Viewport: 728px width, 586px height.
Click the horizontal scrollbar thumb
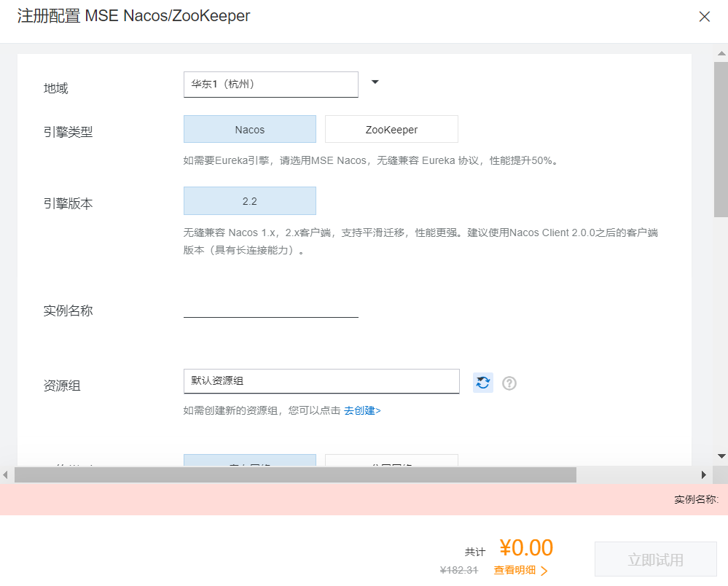pyautogui.click(x=295, y=474)
